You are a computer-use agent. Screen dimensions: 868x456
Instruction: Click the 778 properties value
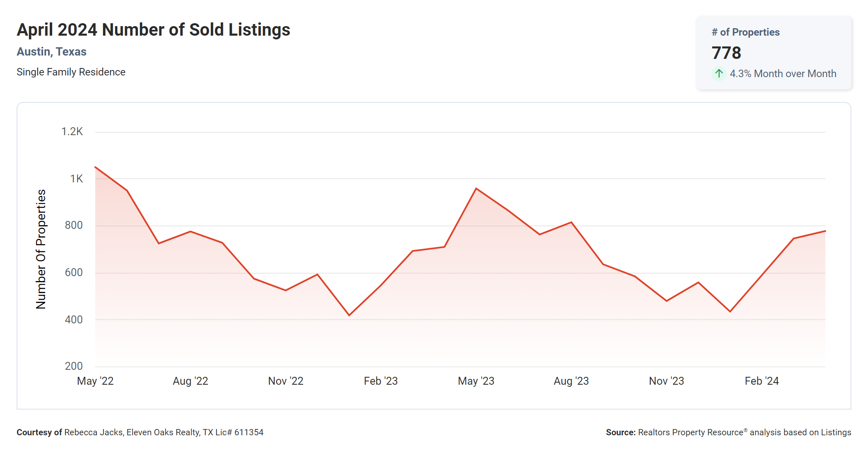coord(726,53)
